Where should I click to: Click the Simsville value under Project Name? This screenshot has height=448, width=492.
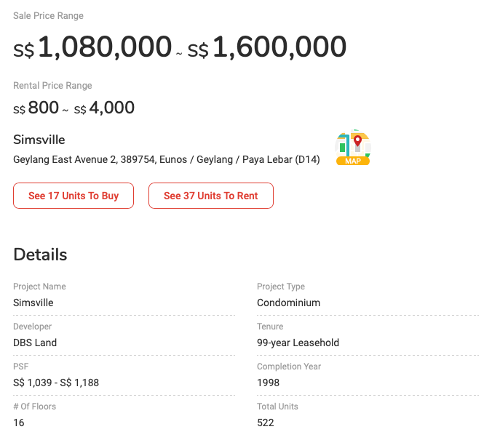(x=33, y=303)
